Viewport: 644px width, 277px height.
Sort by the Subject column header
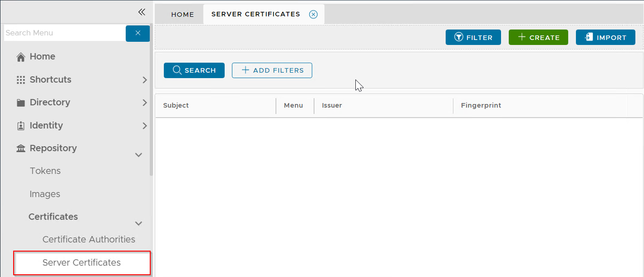click(176, 105)
